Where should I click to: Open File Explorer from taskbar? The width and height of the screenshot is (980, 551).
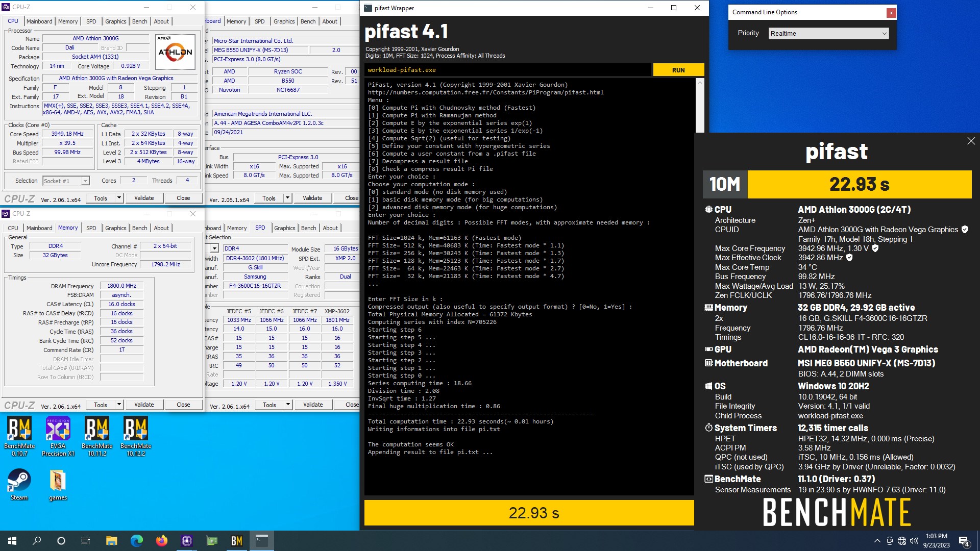[111, 541]
